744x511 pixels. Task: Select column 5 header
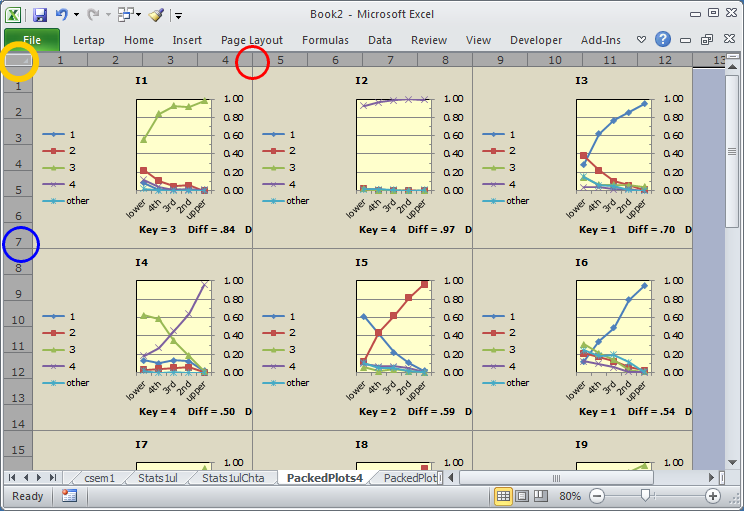click(280, 60)
